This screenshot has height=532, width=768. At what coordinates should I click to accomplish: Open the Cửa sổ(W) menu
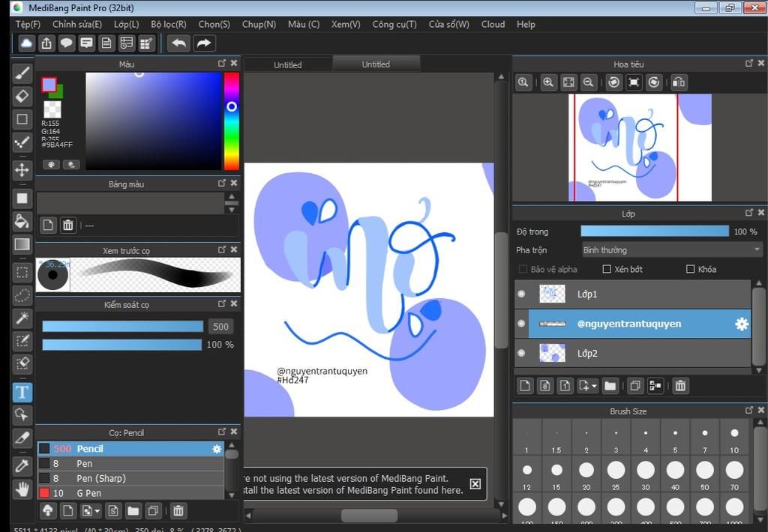click(448, 25)
